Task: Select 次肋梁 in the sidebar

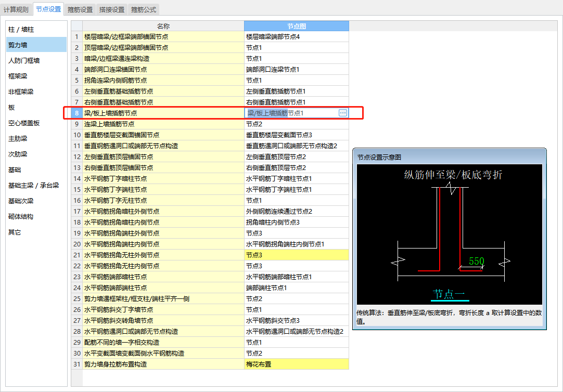Action: [36, 154]
